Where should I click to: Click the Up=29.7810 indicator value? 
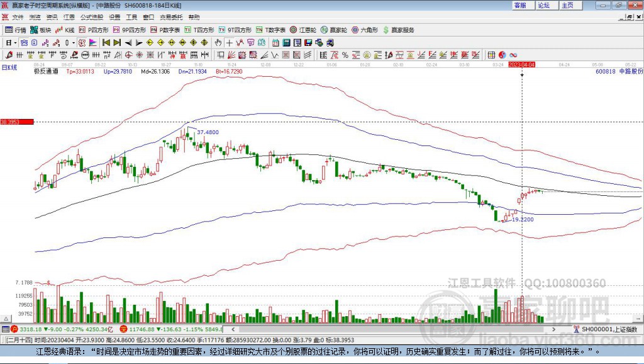coord(118,72)
